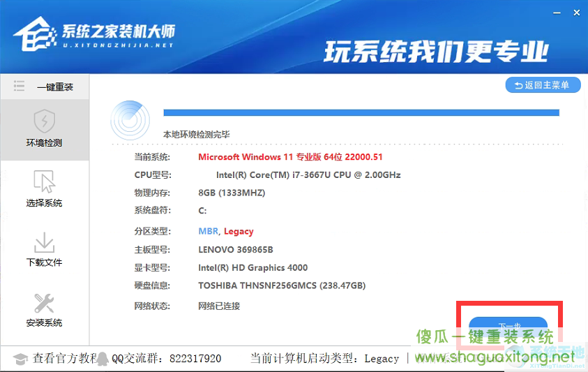Open the 下载文件 download icon
Image resolution: width=588 pixels, height=372 pixels.
[44, 242]
